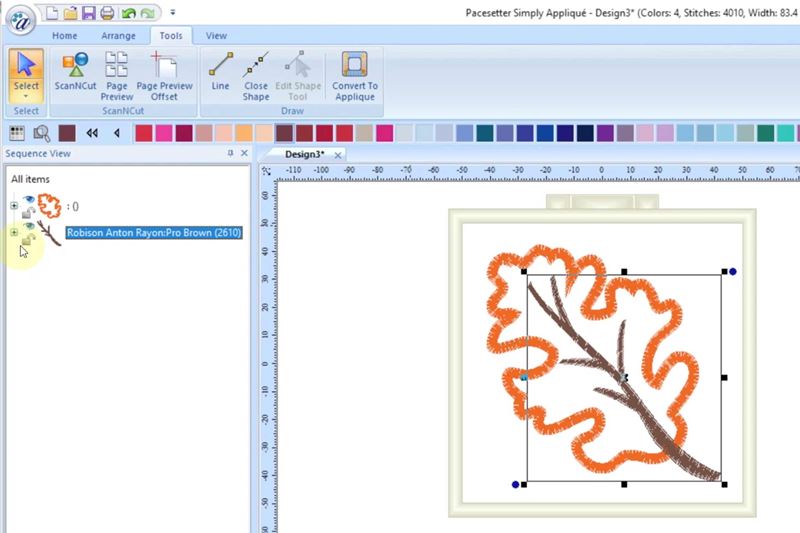Viewport: 800px width, 533px height.
Task: Open the Select tool dropdown arrow
Action: point(26,97)
